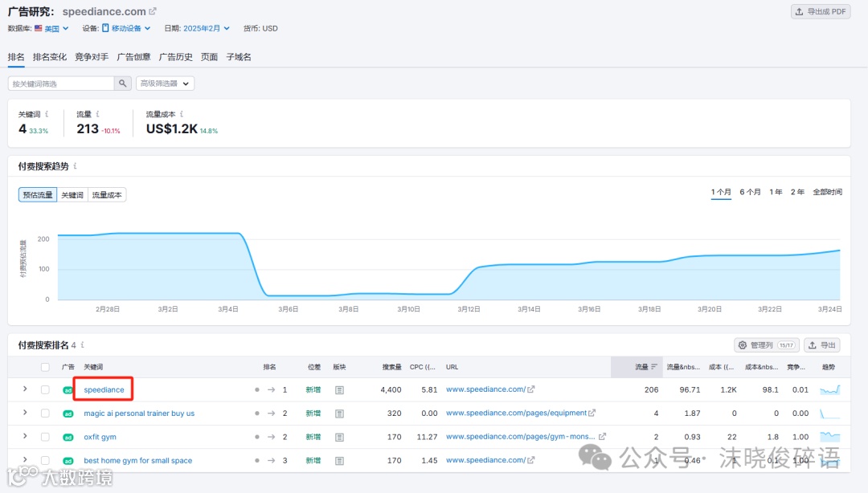The height and width of the screenshot is (493, 868).
Task: Focus the 按关键词筛选 input field
Action: 61,84
